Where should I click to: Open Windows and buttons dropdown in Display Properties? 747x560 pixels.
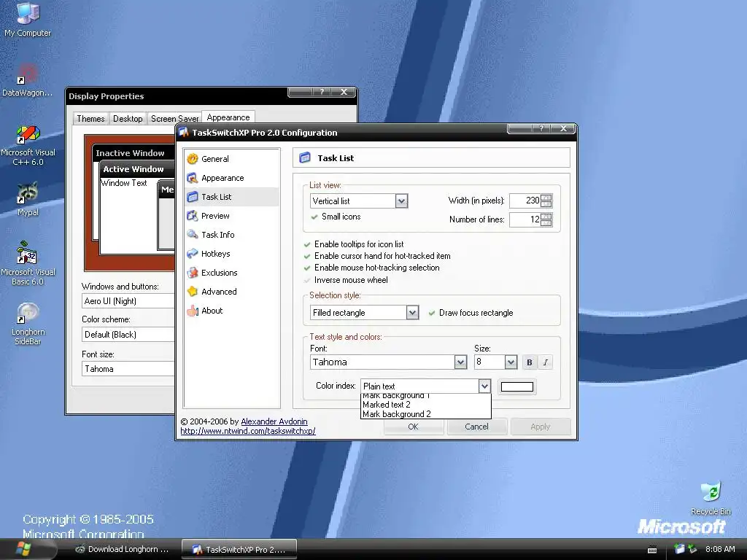(128, 301)
